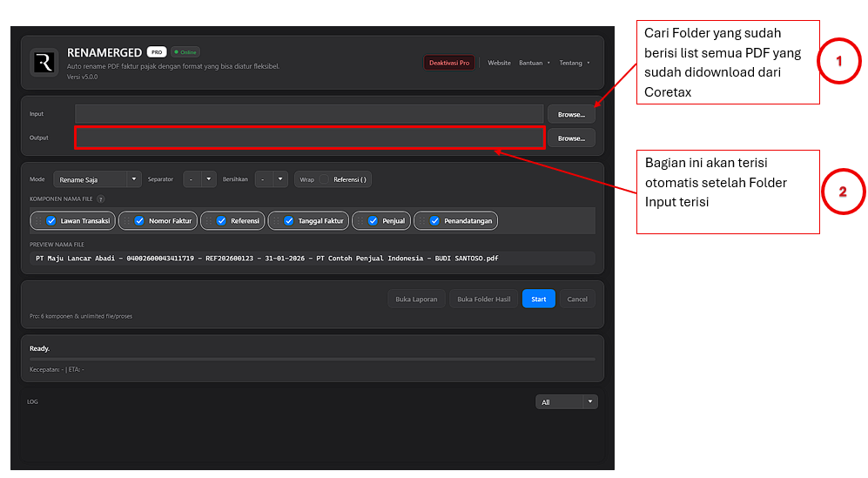Click the help question mark beside Komponen Nama File
The image size is (868, 478).
[x=101, y=199]
